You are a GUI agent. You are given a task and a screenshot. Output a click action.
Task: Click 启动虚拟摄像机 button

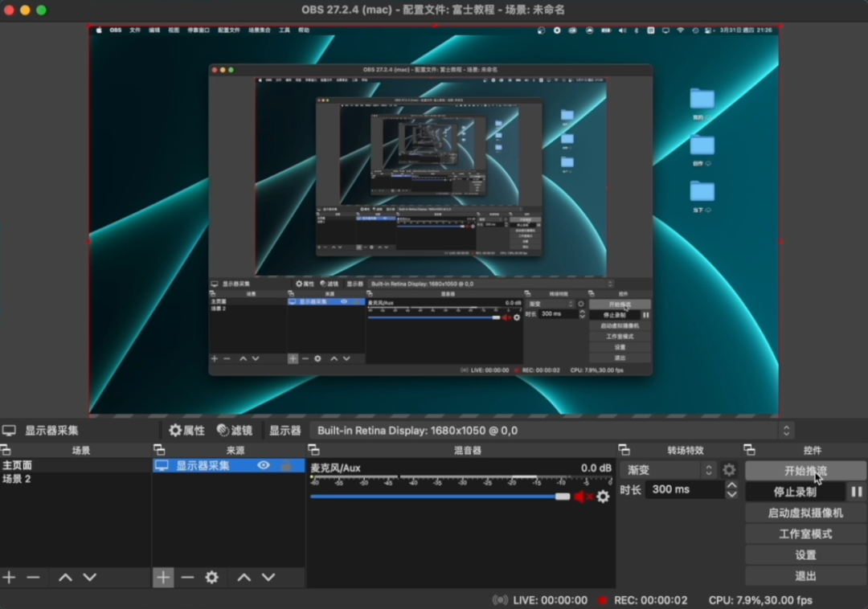(x=805, y=513)
